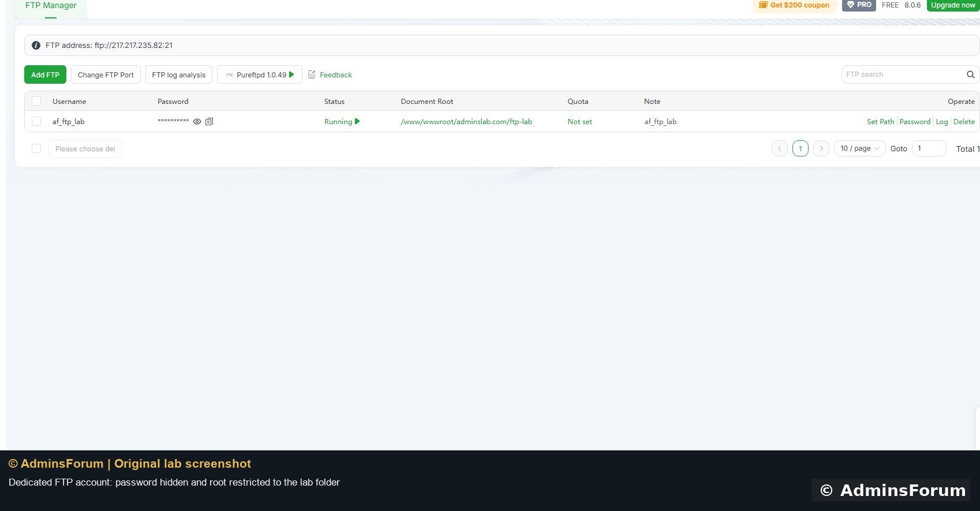
Task: Click the coupon gift icon
Action: [763, 5]
